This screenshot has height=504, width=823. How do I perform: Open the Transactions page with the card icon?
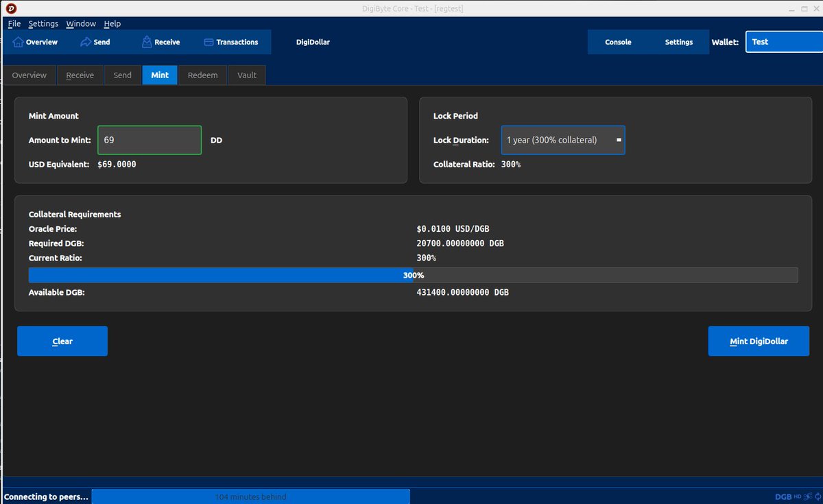(x=231, y=42)
